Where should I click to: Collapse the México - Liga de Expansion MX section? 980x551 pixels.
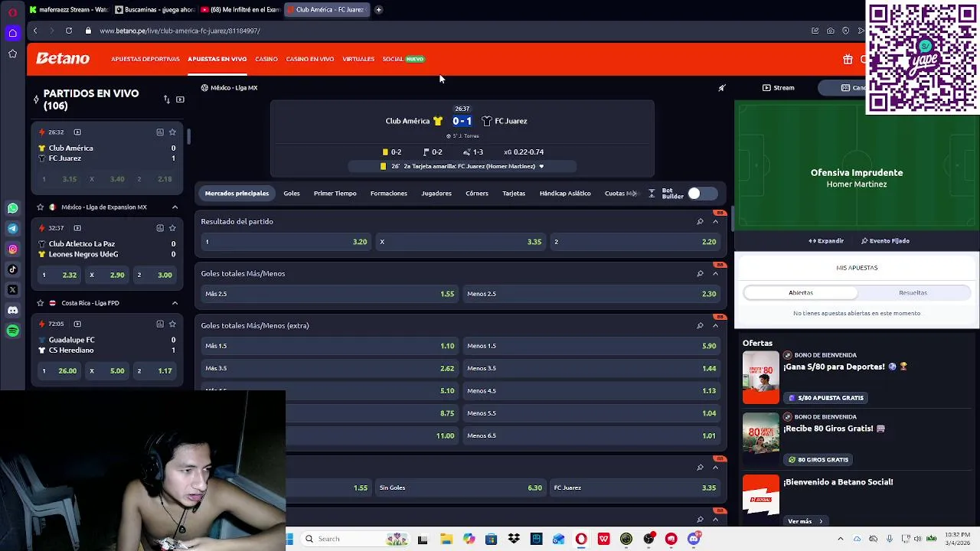click(175, 207)
